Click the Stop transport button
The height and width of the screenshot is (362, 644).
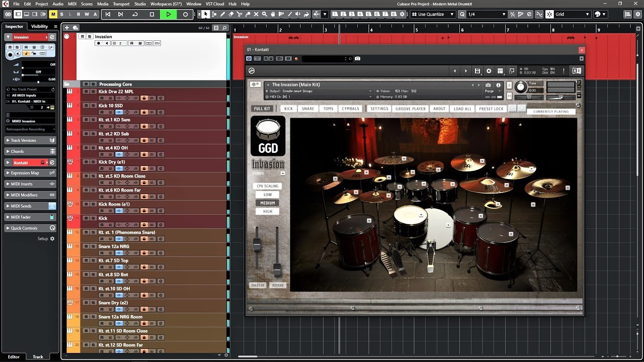pos(152,14)
